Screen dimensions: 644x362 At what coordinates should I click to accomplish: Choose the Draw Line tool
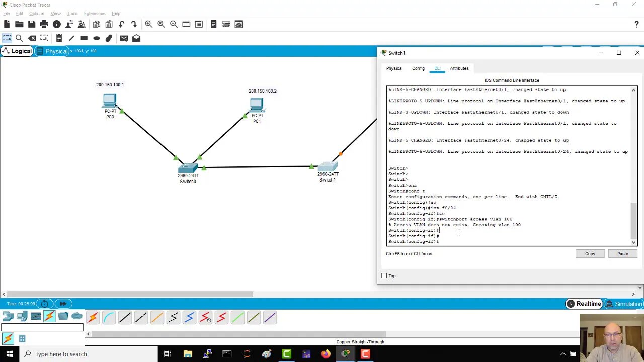71,38
